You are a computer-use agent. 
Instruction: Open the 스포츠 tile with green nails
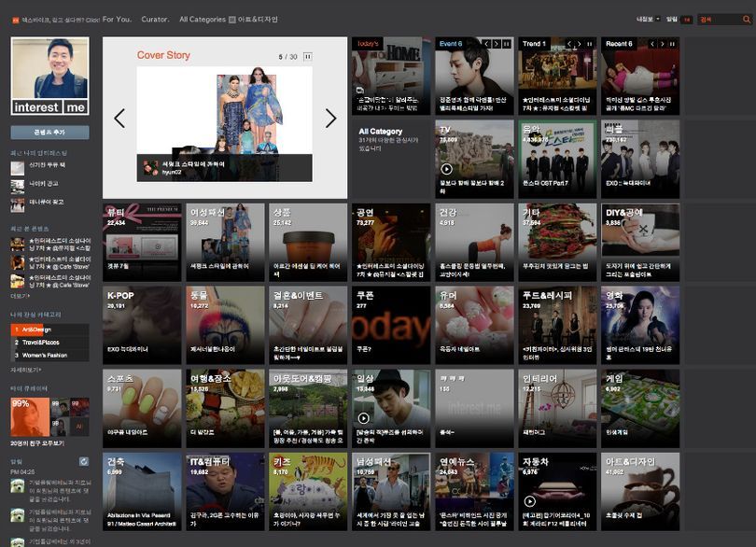[142, 409]
